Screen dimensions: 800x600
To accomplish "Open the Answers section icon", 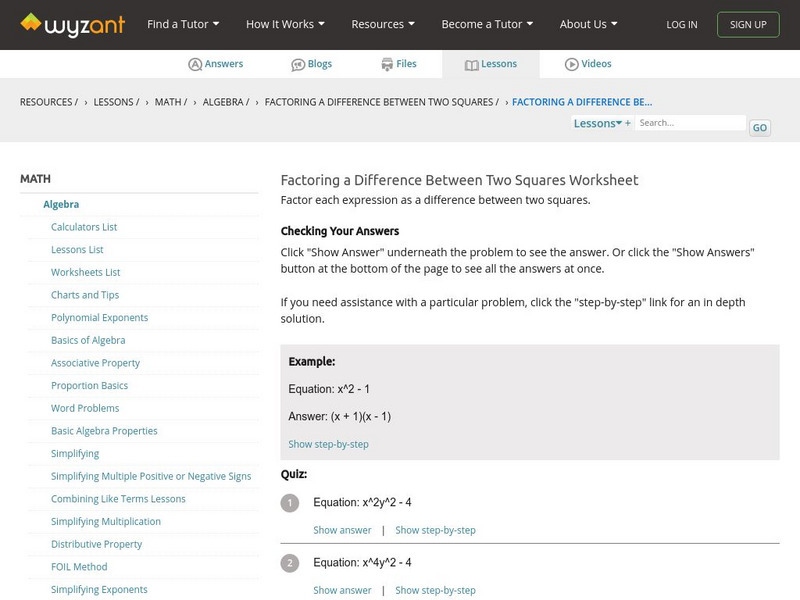I will (x=195, y=64).
